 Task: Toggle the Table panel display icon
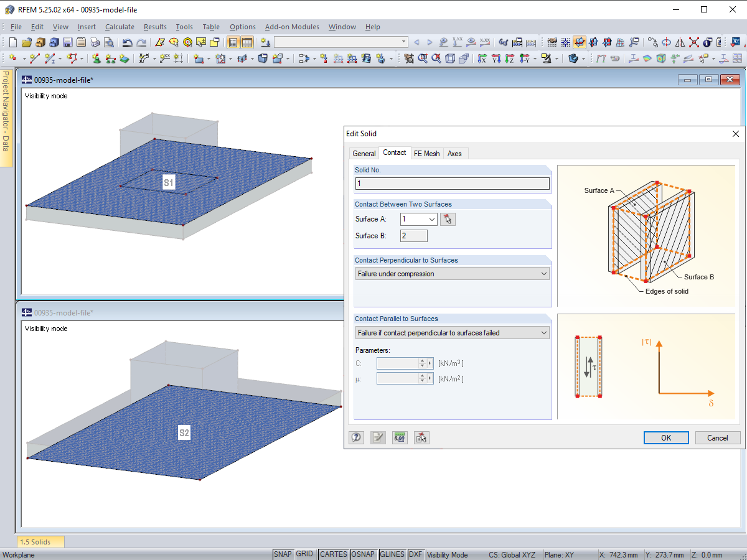pos(247,42)
